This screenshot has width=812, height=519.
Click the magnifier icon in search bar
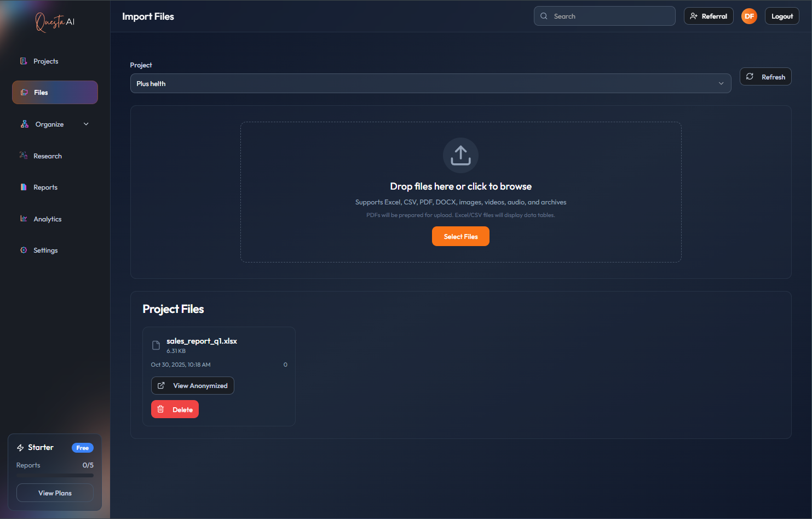pos(544,16)
